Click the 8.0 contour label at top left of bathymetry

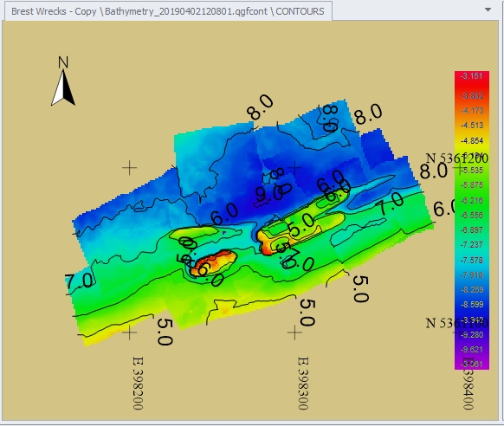[260, 106]
